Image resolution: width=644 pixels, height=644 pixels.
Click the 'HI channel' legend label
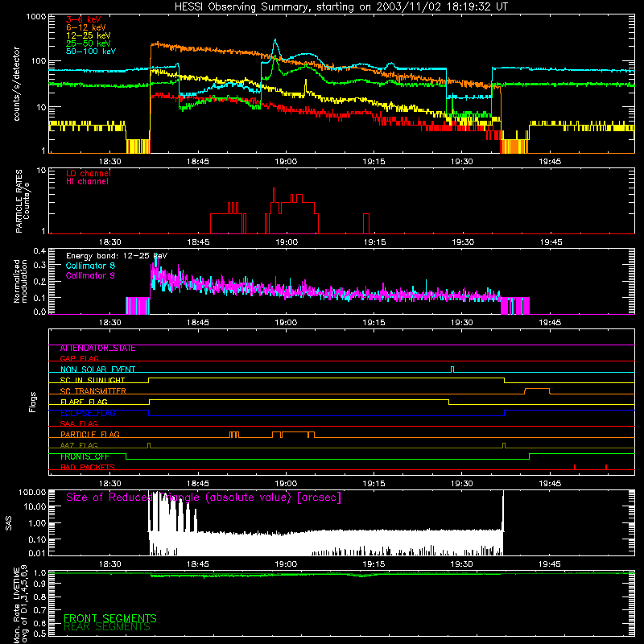(87, 182)
